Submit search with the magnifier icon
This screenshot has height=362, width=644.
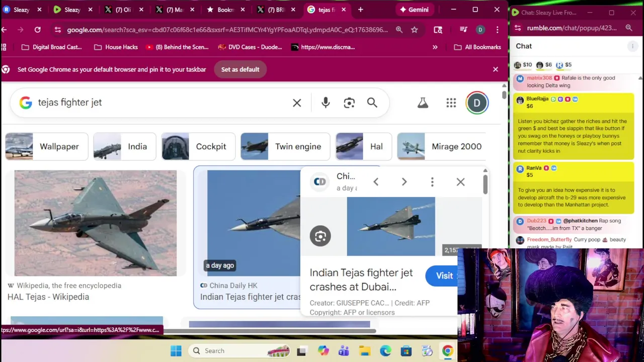(x=372, y=103)
